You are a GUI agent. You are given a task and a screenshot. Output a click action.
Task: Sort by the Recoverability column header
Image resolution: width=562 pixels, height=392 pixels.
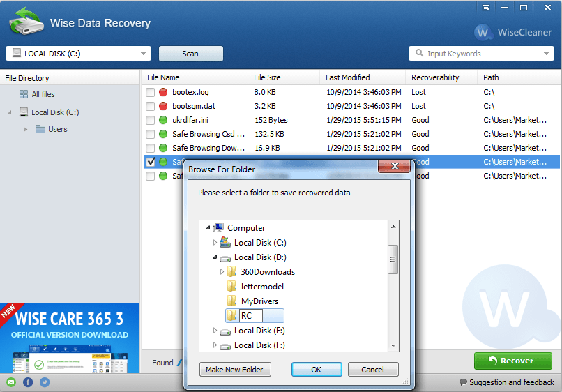[x=435, y=77]
